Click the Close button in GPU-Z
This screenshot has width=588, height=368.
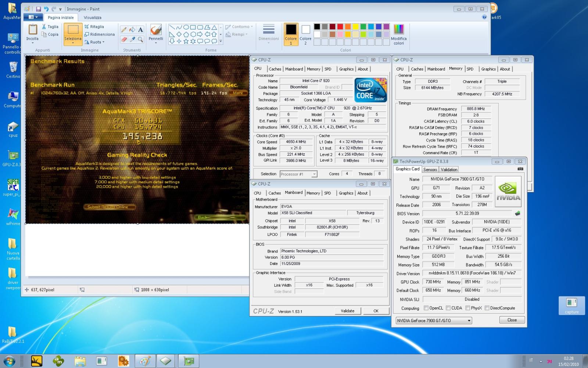(512, 320)
